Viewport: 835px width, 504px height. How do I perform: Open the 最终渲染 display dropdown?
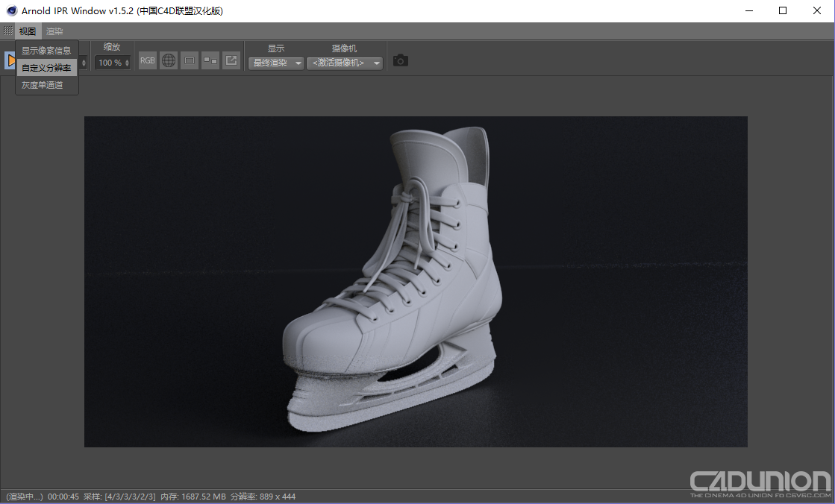[x=276, y=63]
